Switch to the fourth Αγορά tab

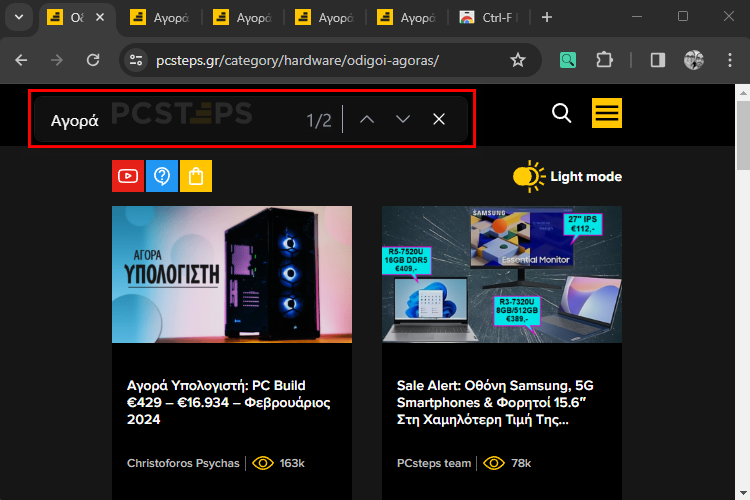[x=325, y=18]
